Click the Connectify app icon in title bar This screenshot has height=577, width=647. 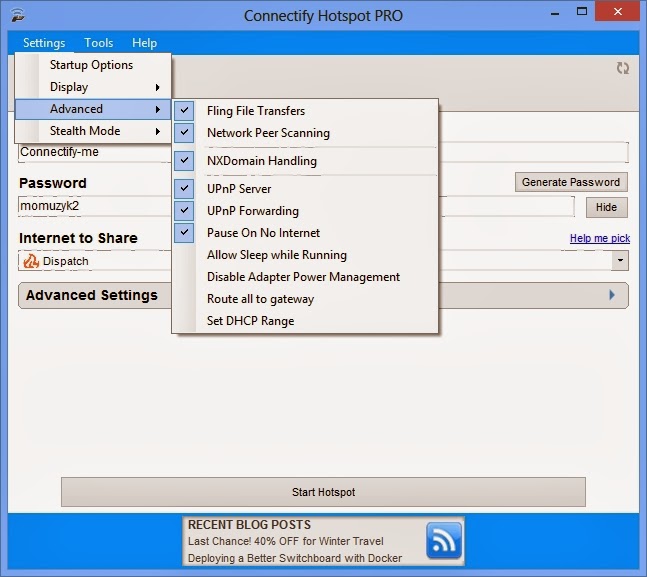[x=18, y=15]
